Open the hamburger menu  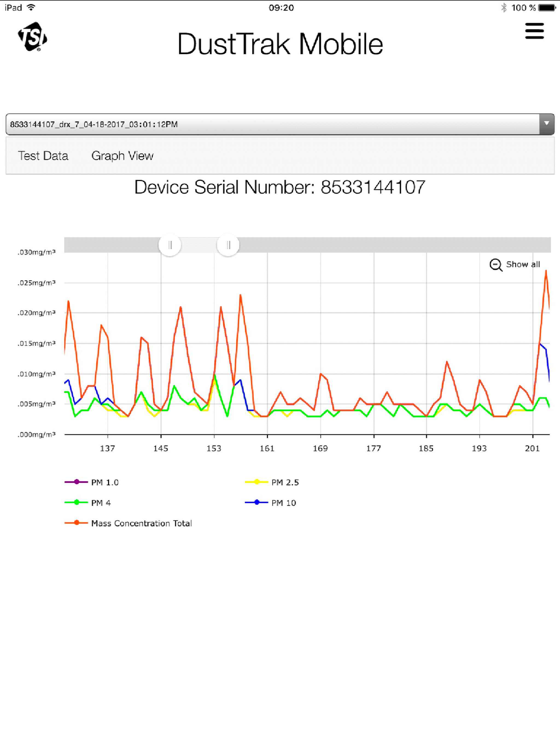534,31
